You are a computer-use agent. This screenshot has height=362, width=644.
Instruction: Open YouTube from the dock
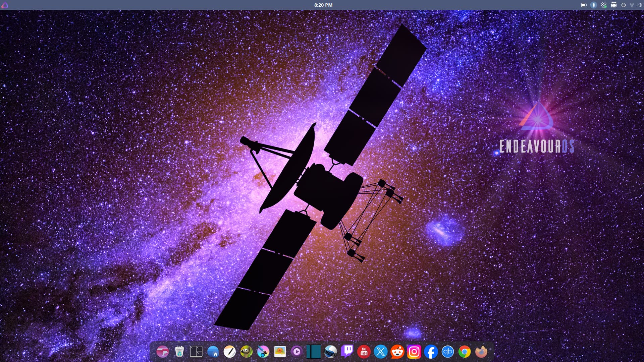[364, 352]
